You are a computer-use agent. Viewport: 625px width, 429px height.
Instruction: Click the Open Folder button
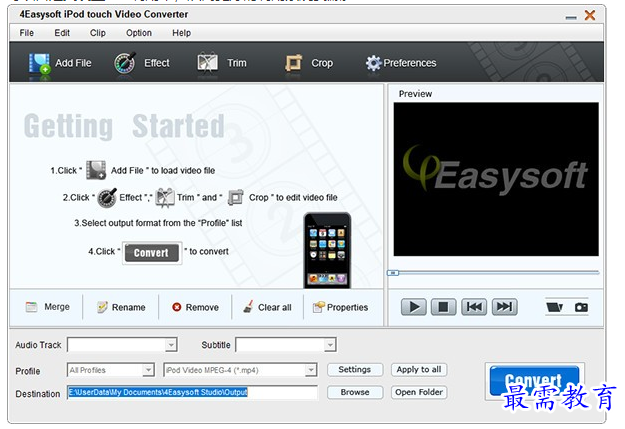(419, 392)
